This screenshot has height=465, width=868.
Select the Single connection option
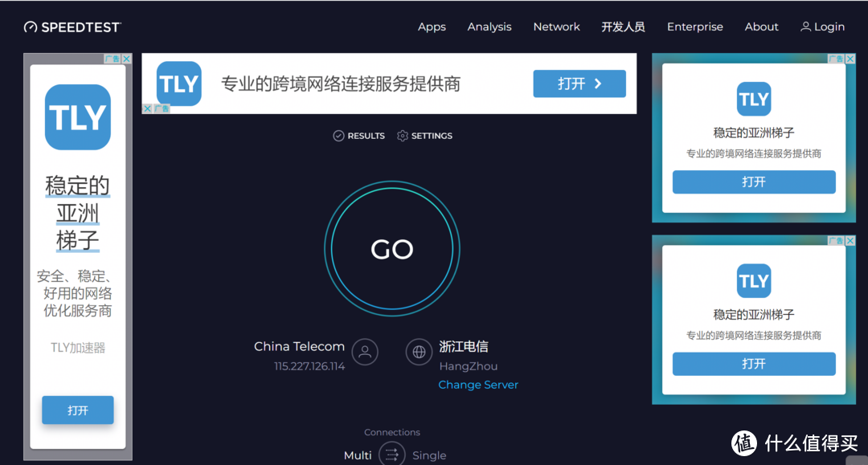(429, 455)
